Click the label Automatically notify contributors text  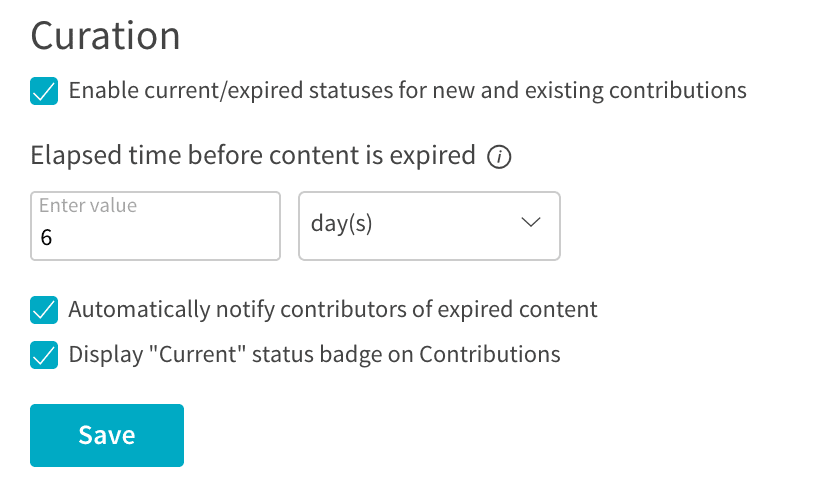click(x=333, y=310)
